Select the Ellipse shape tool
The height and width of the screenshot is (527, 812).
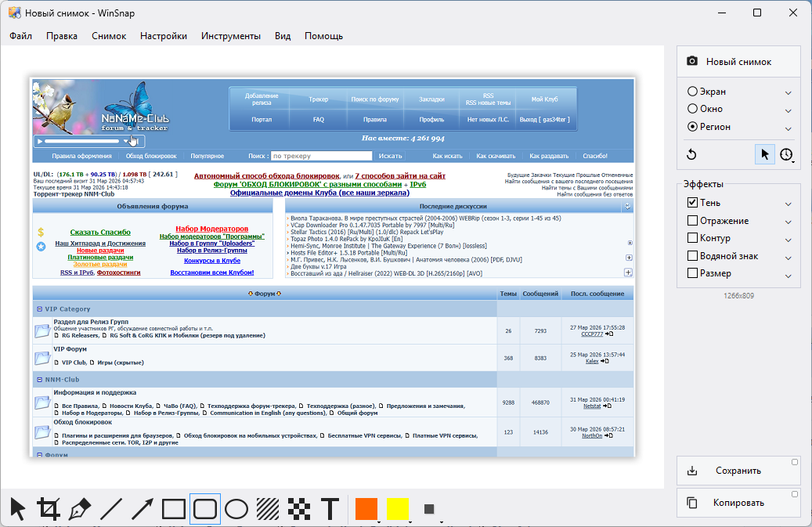(236, 509)
